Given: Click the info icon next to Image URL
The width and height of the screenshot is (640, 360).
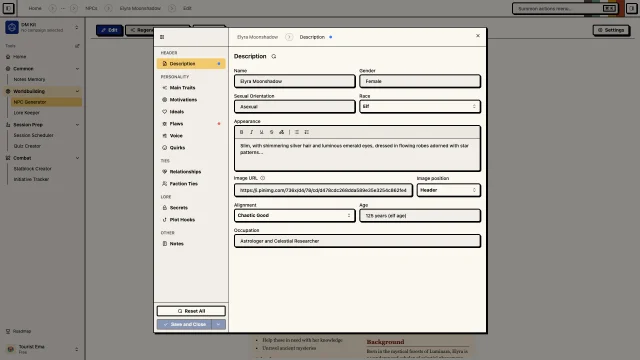Looking at the screenshot, I should click(x=262, y=178).
